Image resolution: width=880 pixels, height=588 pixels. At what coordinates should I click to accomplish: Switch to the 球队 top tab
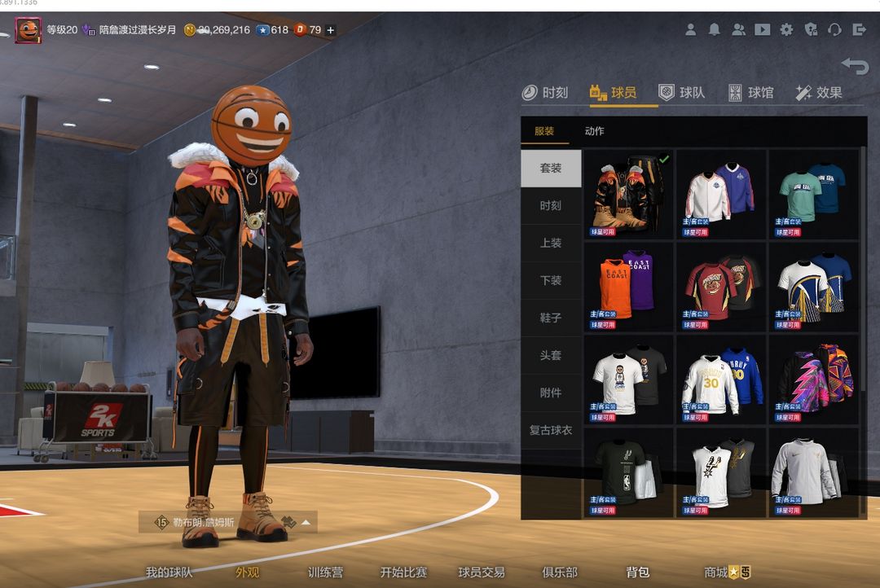tap(681, 93)
